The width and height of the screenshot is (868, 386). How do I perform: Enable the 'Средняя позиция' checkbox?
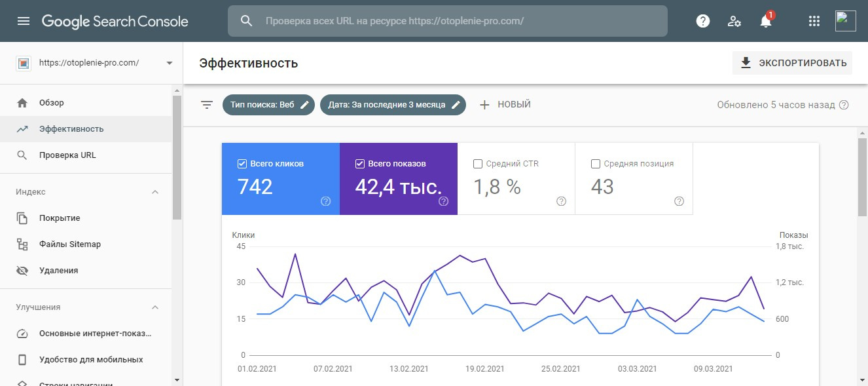[595, 164]
